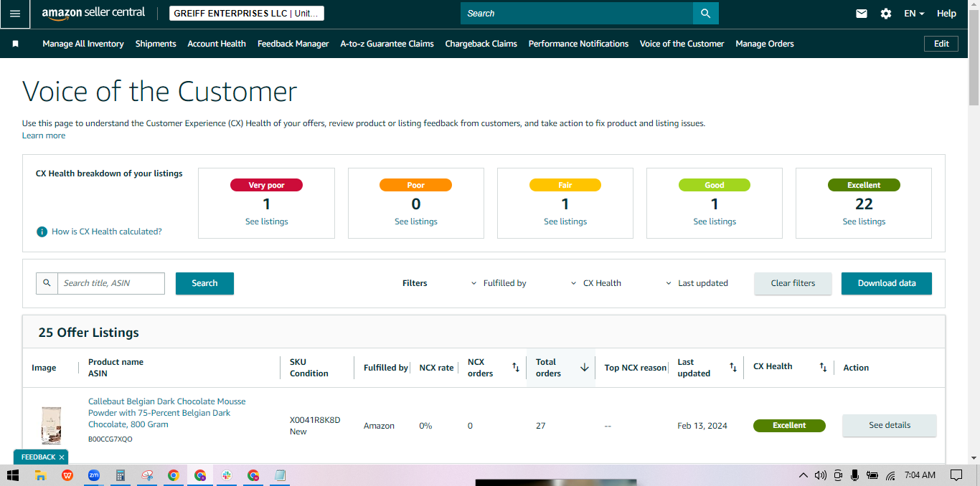The image size is (980, 486).
Task: Click the Learn more link
Action: (44, 135)
